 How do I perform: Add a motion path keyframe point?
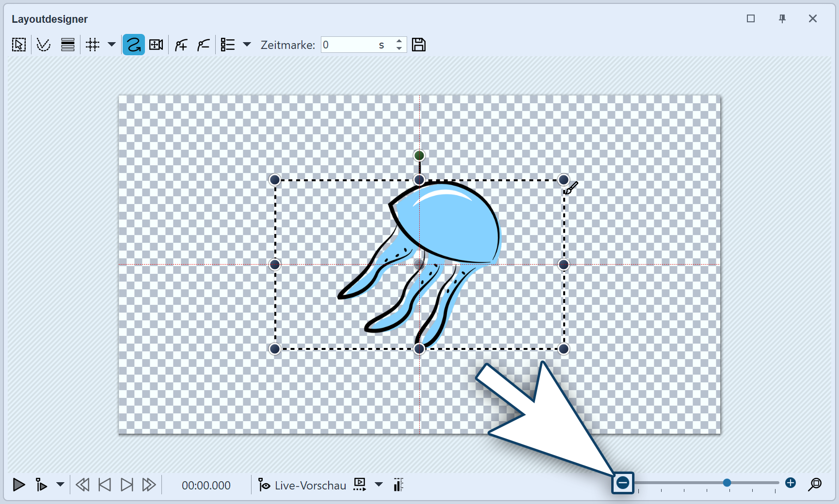[x=181, y=45]
